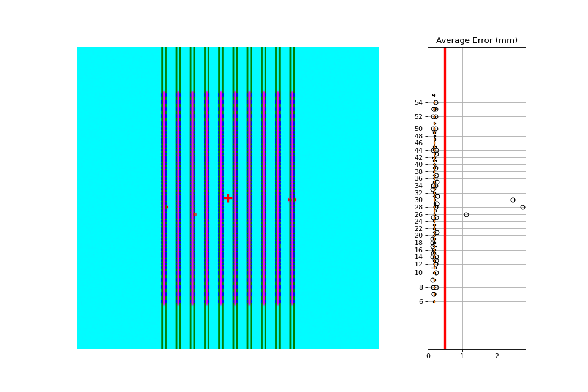
Task: Click the top orange point above row 54
Action: [x=434, y=96]
